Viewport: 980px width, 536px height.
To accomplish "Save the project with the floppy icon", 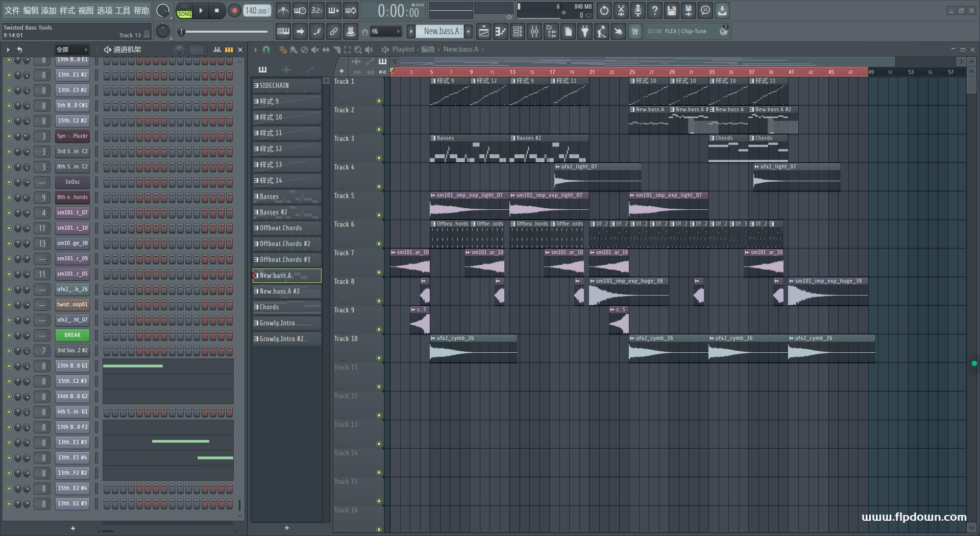I will click(672, 10).
